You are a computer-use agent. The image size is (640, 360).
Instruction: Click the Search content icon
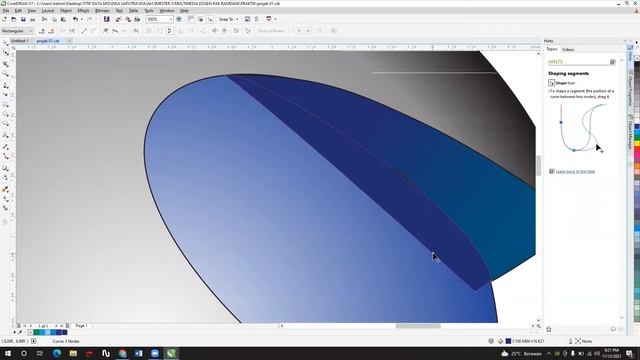pyautogui.click(x=107, y=19)
